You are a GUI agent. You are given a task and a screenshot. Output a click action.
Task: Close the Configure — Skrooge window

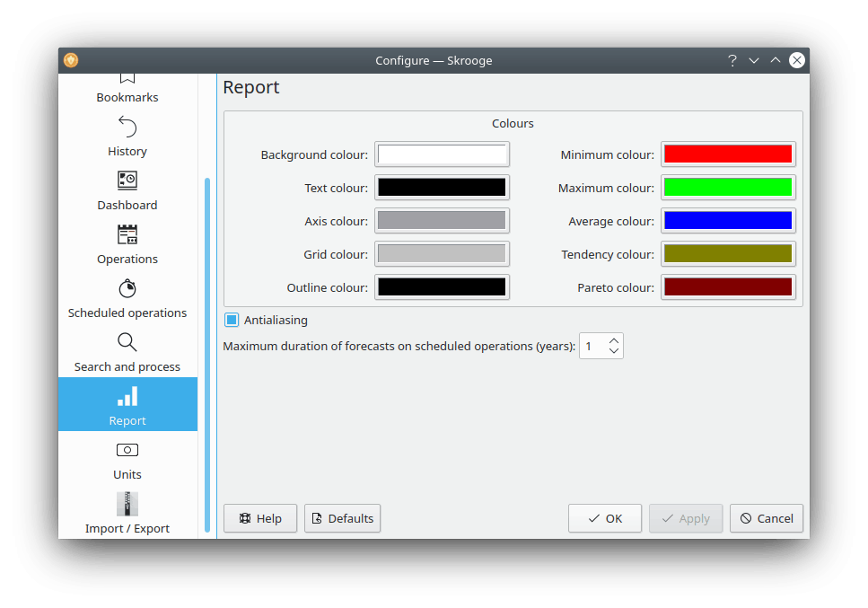coord(797,60)
